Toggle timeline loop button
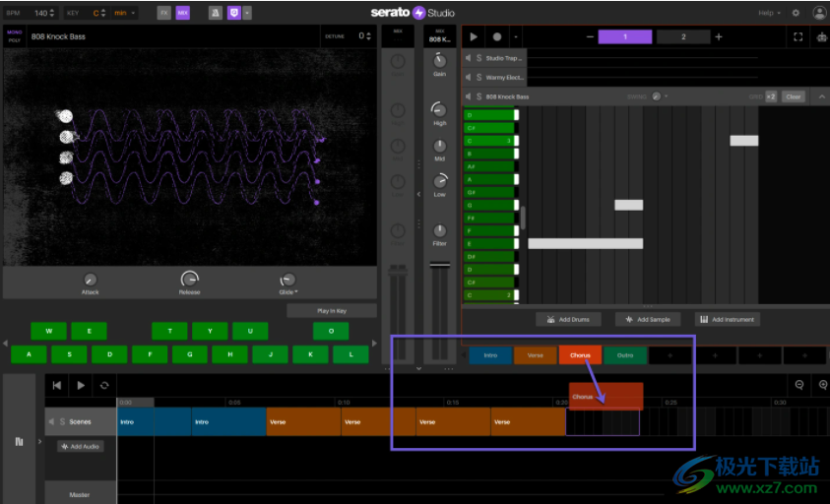830x504 pixels. click(x=104, y=386)
